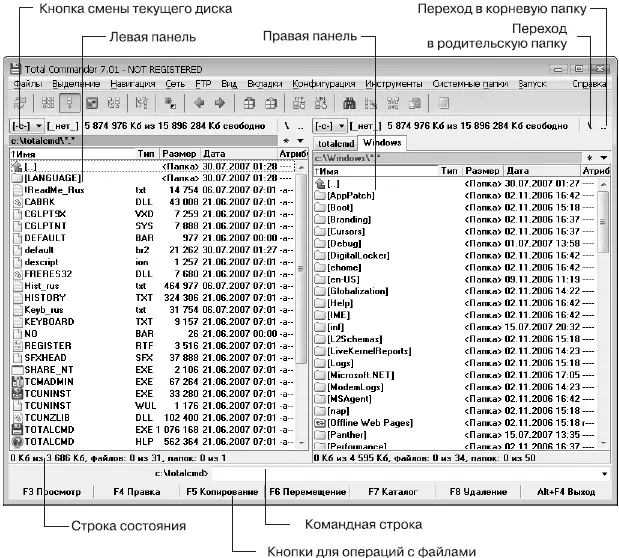Open the Файлы menu
The height and width of the screenshot is (558, 619).
(28, 84)
